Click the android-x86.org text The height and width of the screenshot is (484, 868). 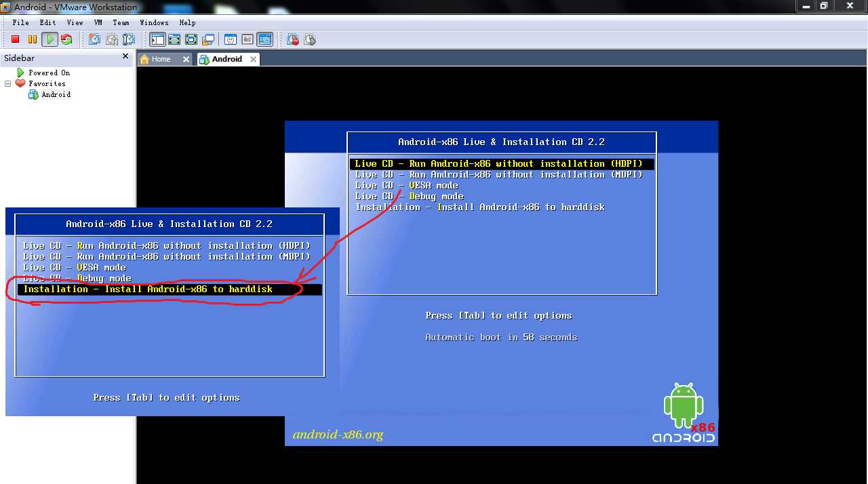point(338,435)
